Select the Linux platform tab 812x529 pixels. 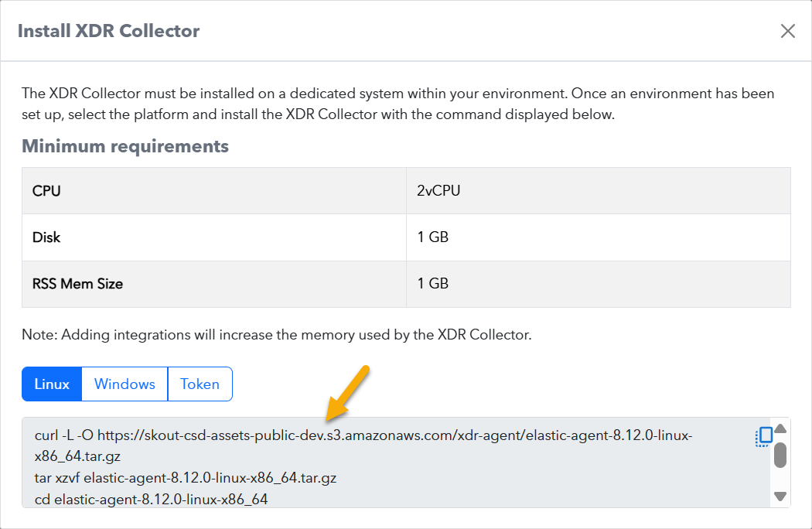click(52, 384)
